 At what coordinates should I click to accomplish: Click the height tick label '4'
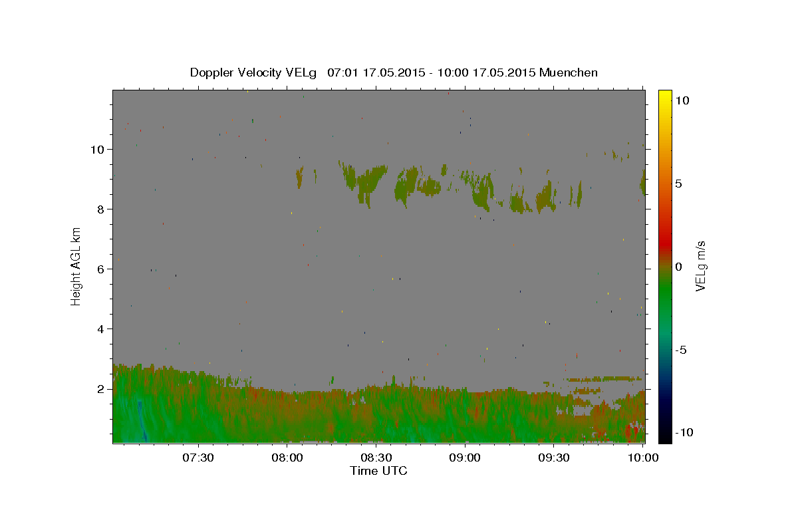(101, 329)
